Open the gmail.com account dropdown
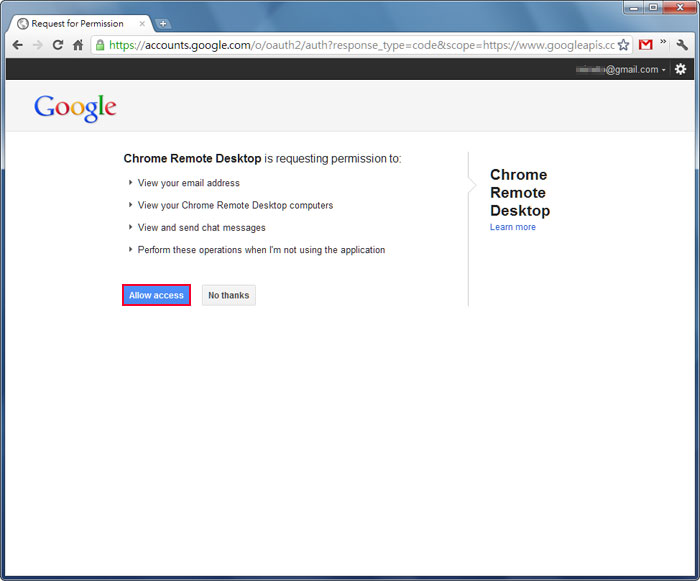 [621, 70]
